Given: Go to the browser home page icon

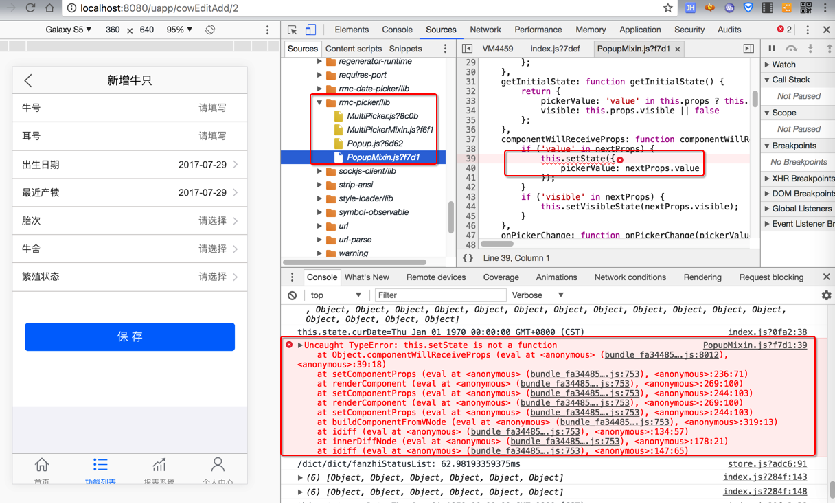Looking at the screenshot, I should point(50,8).
